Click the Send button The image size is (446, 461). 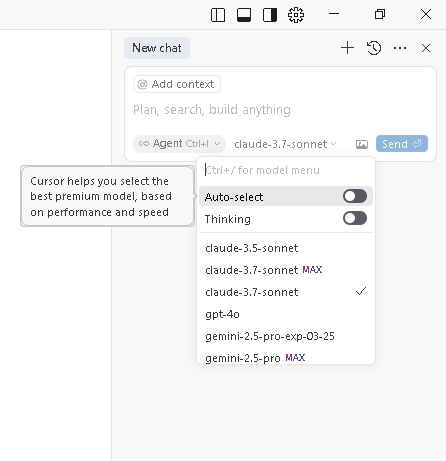[x=402, y=144]
